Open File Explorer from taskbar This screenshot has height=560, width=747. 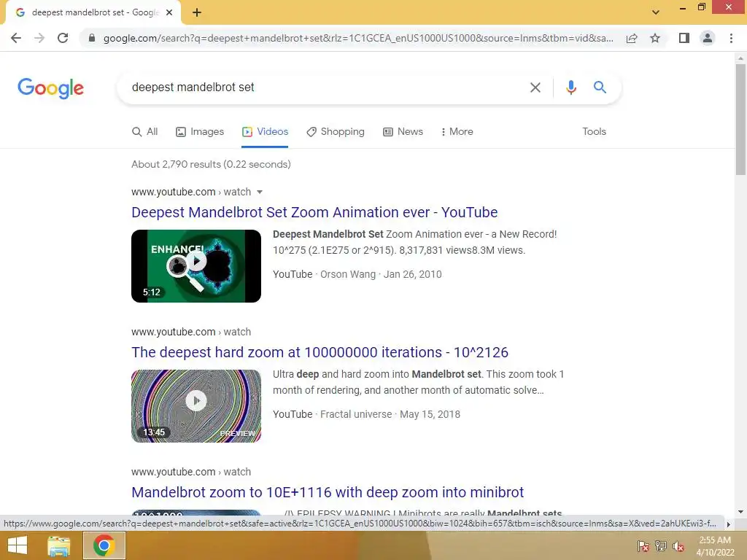58,545
